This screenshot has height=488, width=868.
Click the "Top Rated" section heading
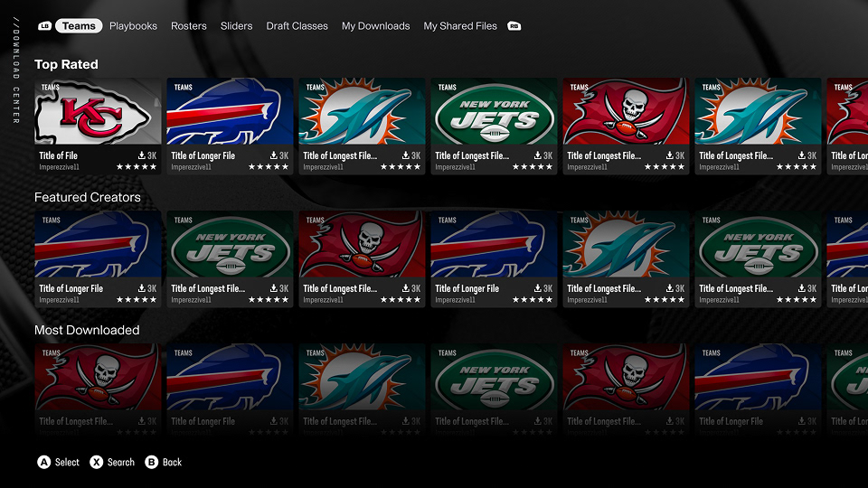pyautogui.click(x=66, y=64)
